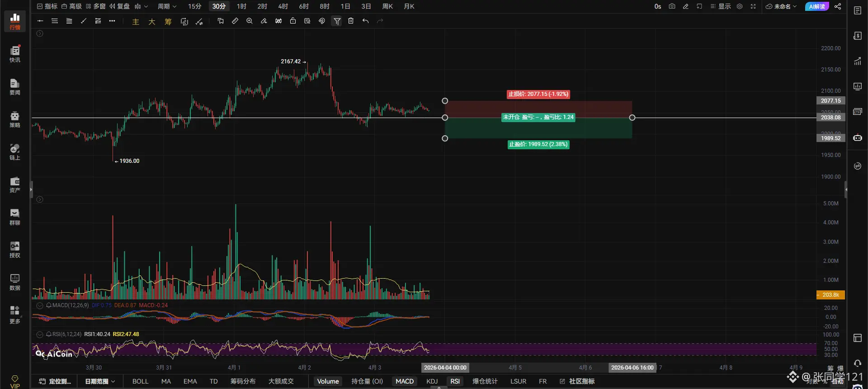The width and height of the screenshot is (868, 389).
Task: Open the 多窗 multi-window button
Action: pyautogui.click(x=95, y=6)
